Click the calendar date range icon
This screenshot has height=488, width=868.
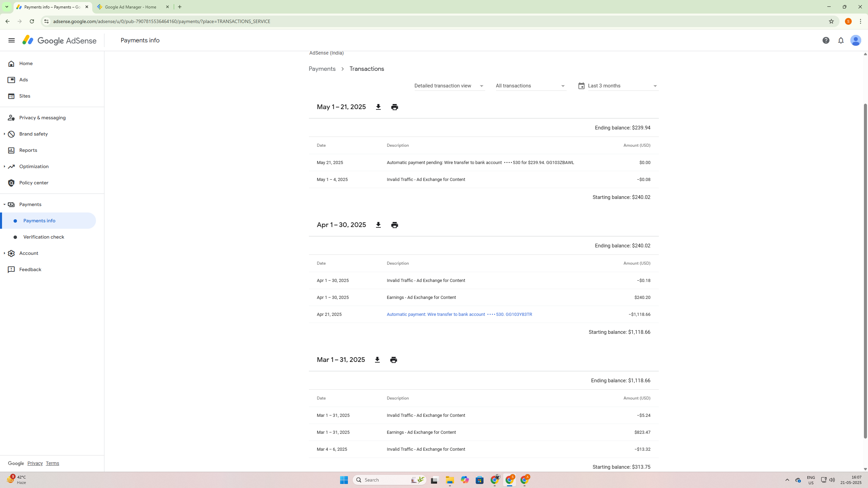(581, 86)
